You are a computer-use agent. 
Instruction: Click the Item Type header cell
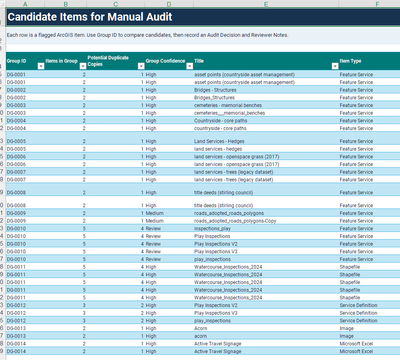(x=369, y=61)
